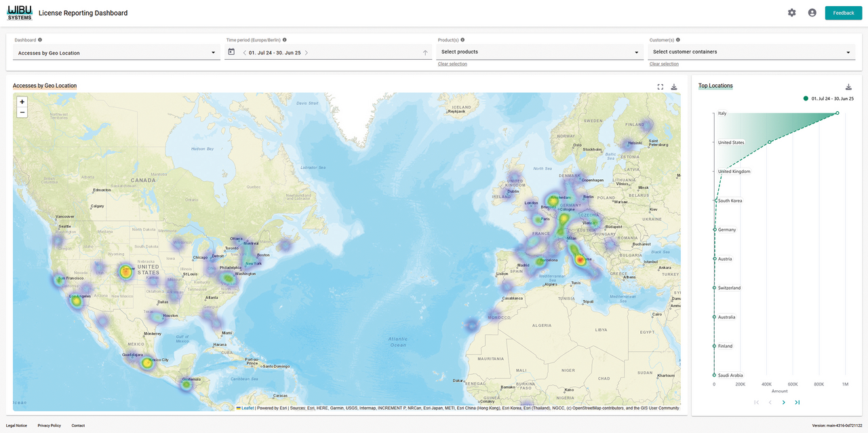
Task: Jump to the last page of Top Locations
Action: (x=797, y=402)
